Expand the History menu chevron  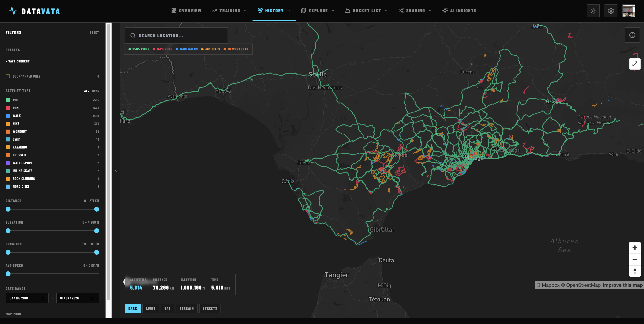[x=289, y=10]
